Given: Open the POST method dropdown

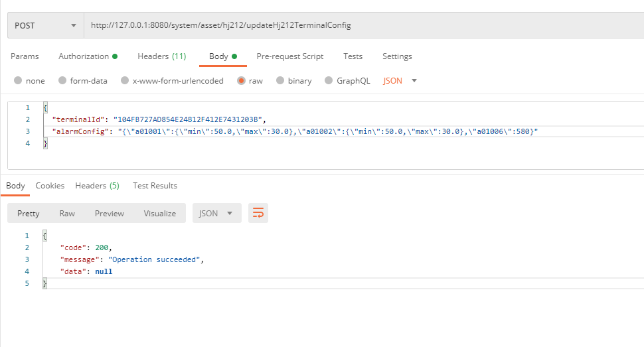Looking at the screenshot, I should [x=45, y=25].
